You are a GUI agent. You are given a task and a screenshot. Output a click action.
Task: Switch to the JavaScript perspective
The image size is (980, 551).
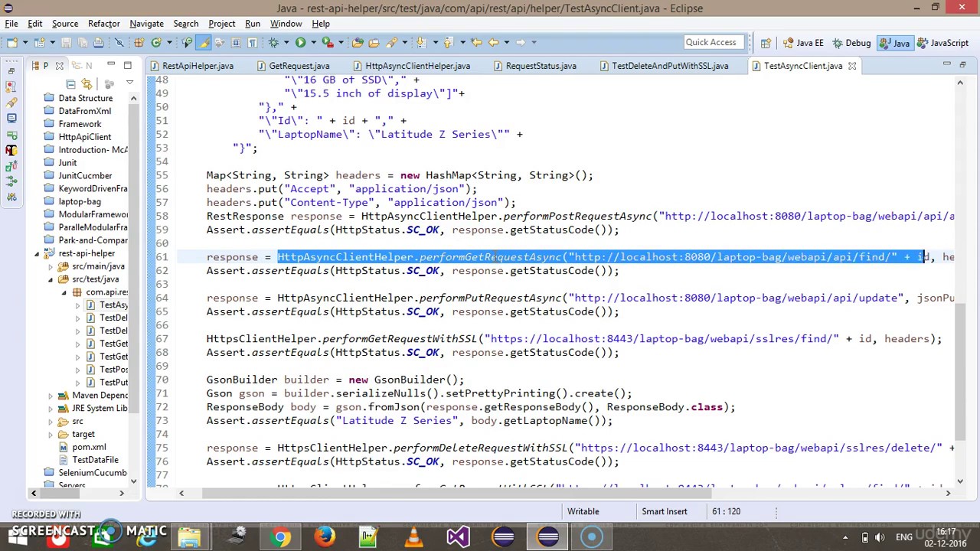click(x=943, y=43)
